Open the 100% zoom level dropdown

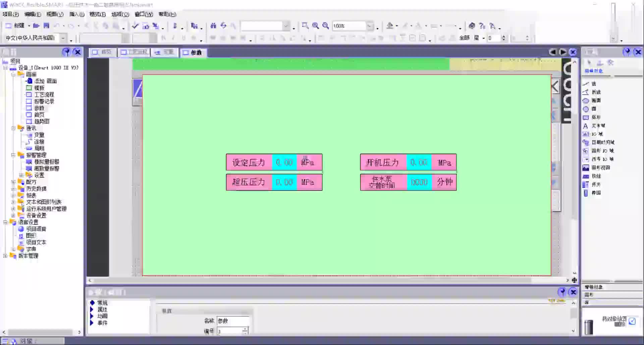370,26
